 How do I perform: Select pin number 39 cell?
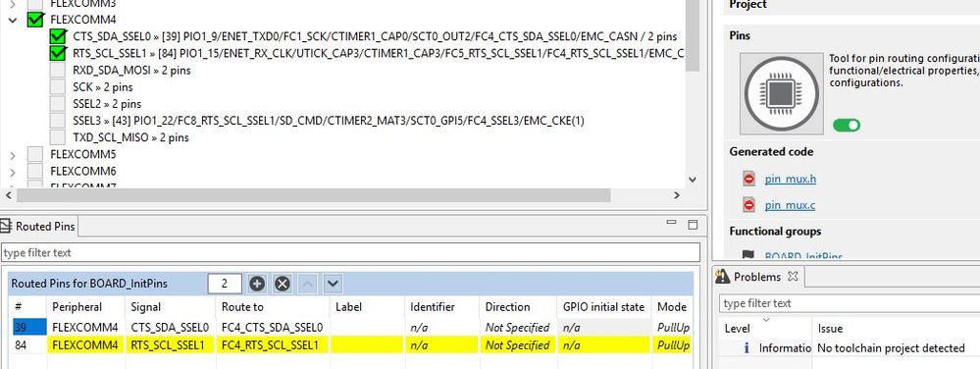pos(29,327)
